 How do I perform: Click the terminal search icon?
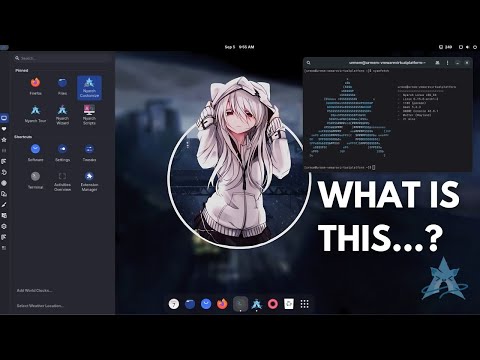coord(309,63)
